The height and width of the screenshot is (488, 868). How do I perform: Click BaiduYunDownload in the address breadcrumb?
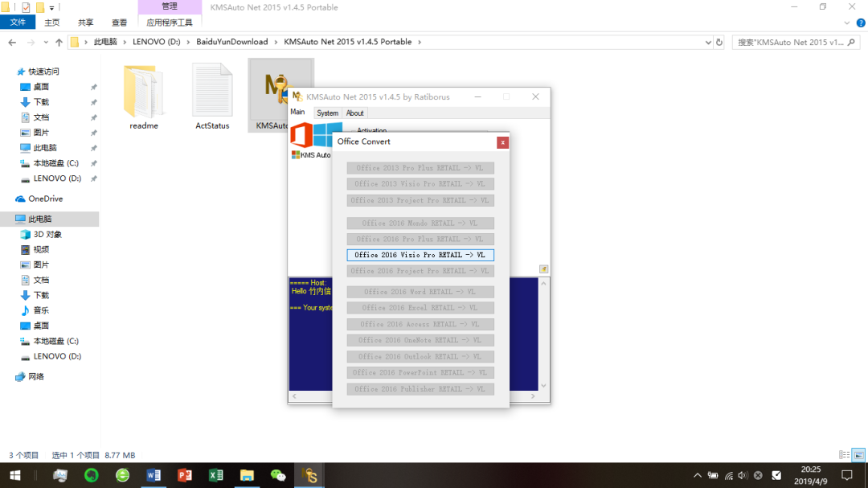pos(232,42)
